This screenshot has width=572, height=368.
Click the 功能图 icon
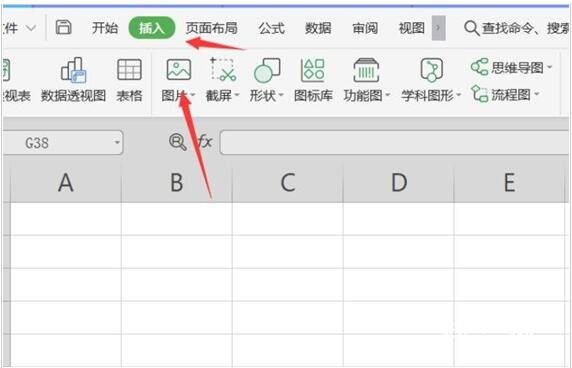[366, 70]
